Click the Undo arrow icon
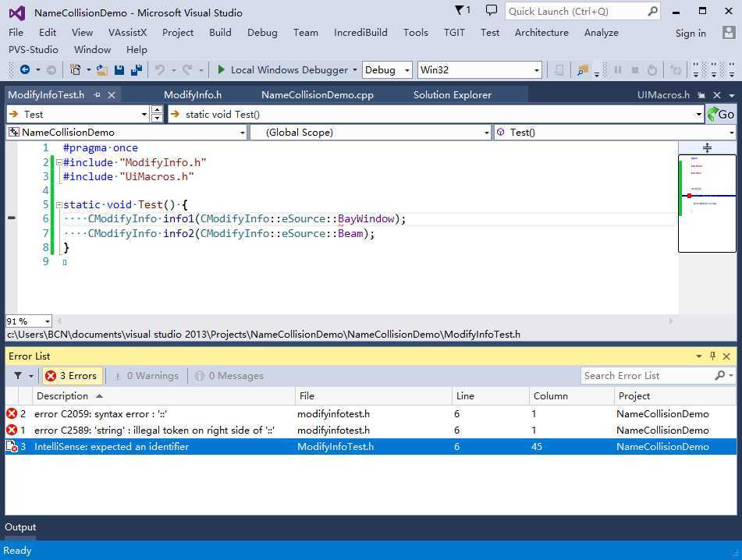Screen dimensions: 742x560 point(160,70)
